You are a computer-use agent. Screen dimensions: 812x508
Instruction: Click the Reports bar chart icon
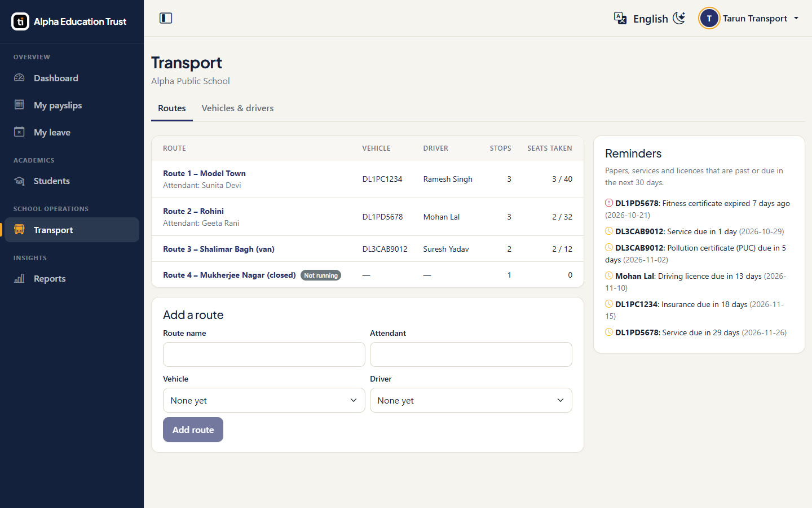click(19, 278)
